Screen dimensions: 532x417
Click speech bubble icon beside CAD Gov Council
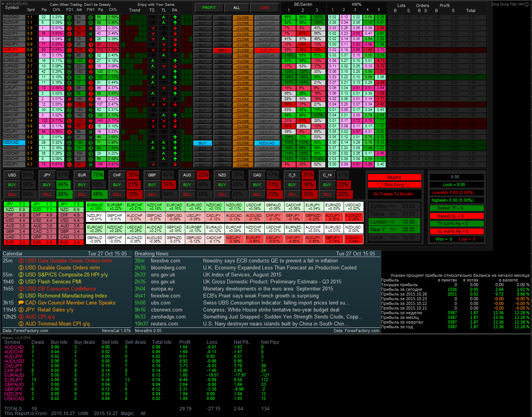pyautogui.click(x=21, y=303)
